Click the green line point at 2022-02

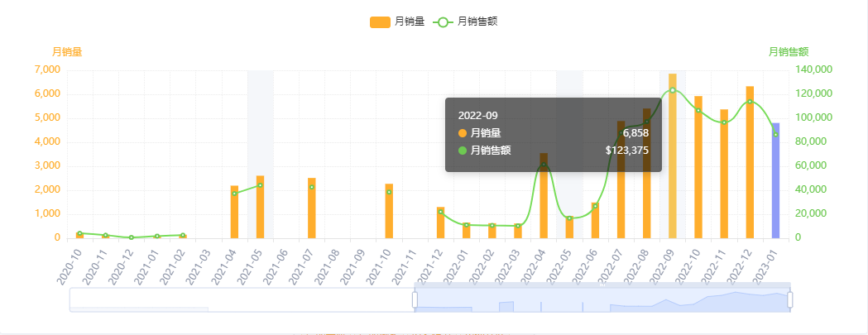492,225
